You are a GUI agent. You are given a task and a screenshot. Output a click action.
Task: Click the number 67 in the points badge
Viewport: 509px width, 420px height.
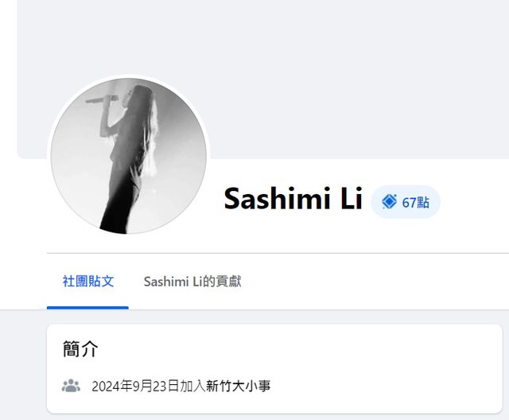(x=409, y=203)
